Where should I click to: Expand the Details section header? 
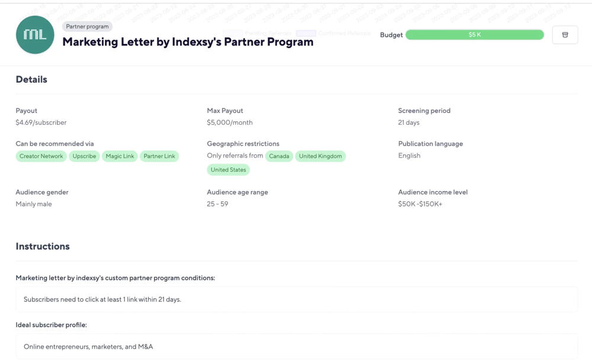point(31,79)
